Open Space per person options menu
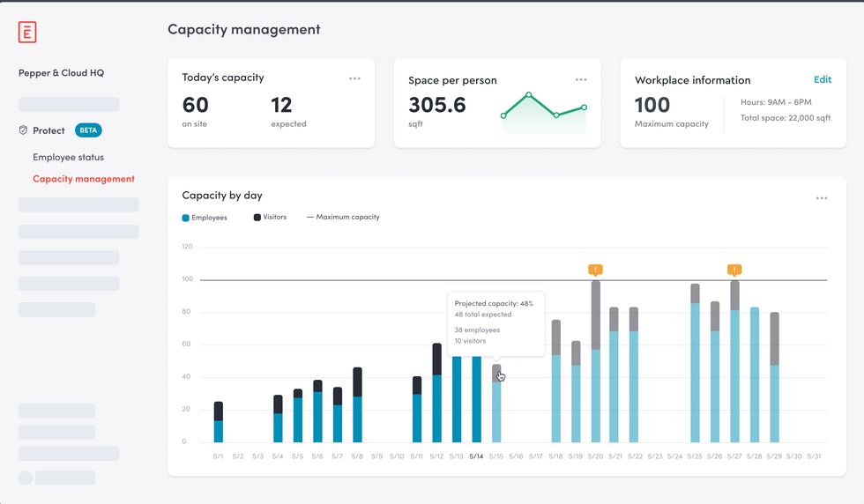The width and height of the screenshot is (864, 504). click(581, 79)
